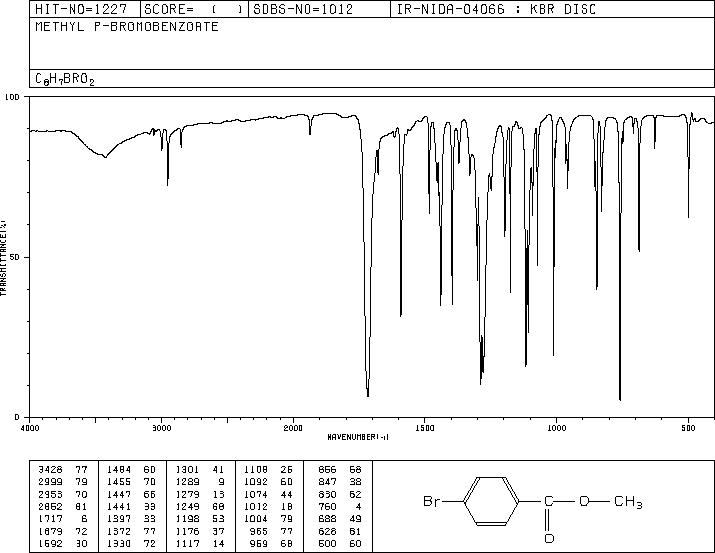Viewport: 715px width, 553px height.
Task: Click the 4000 wavenumber axis label
Action: (30, 428)
